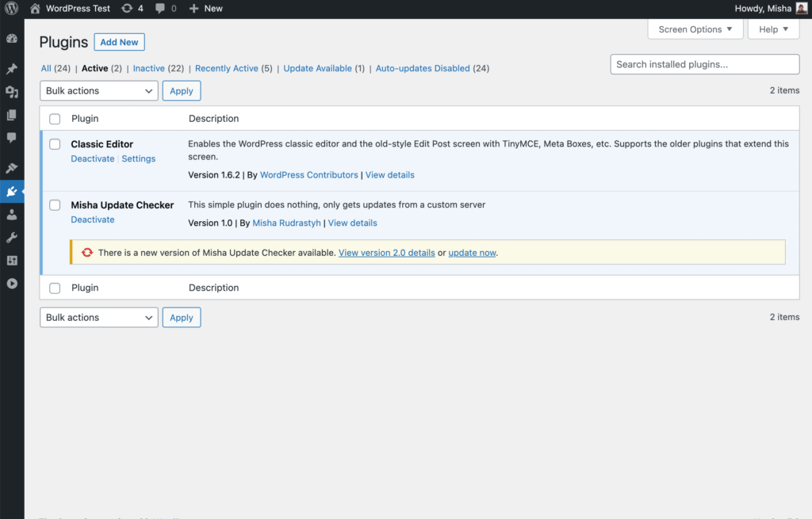
Task: Open the top Bulk actions dropdown
Action: [99, 90]
